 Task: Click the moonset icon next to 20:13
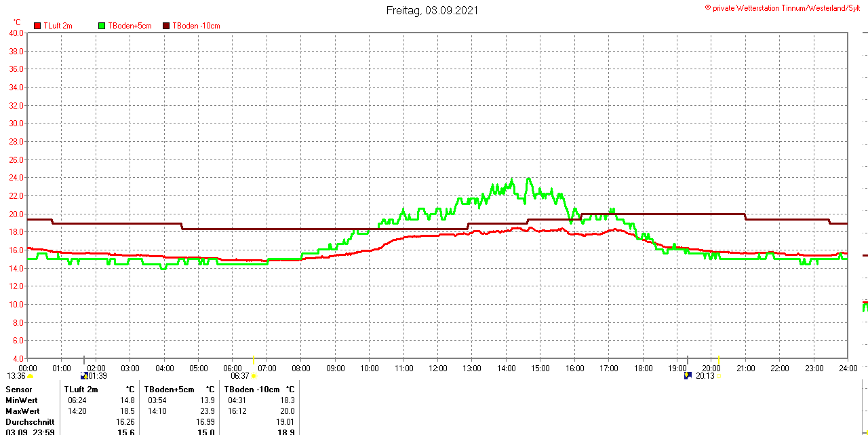click(x=688, y=375)
